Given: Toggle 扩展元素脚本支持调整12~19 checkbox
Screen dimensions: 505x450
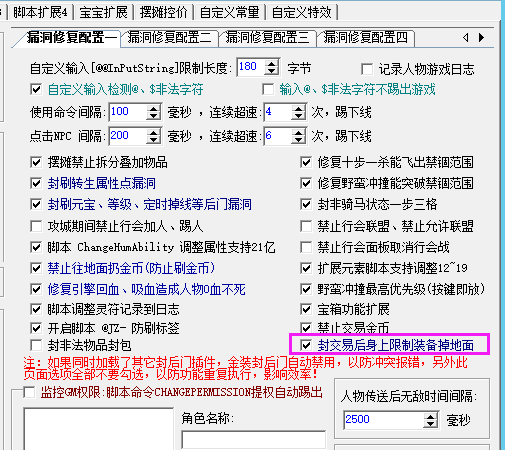Looking at the screenshot, I should click(x=306, y=268).
